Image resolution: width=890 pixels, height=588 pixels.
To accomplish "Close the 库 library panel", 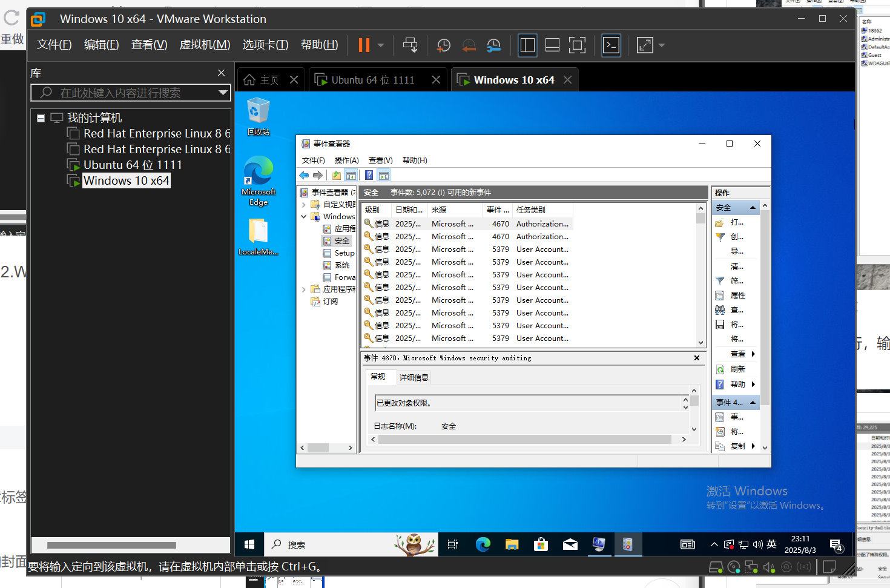I will (x=222, y=73).
